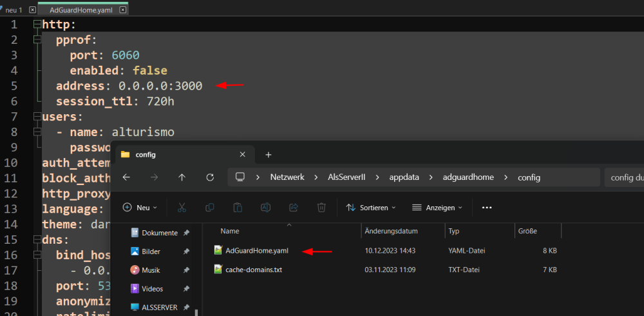Unpin Dokumente pin icon

pos(186,233)
